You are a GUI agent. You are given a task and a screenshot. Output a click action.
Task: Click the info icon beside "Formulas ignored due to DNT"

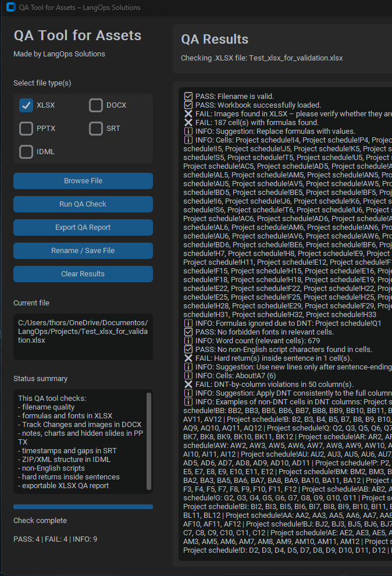pyautogui.click(x=188, y=323)
